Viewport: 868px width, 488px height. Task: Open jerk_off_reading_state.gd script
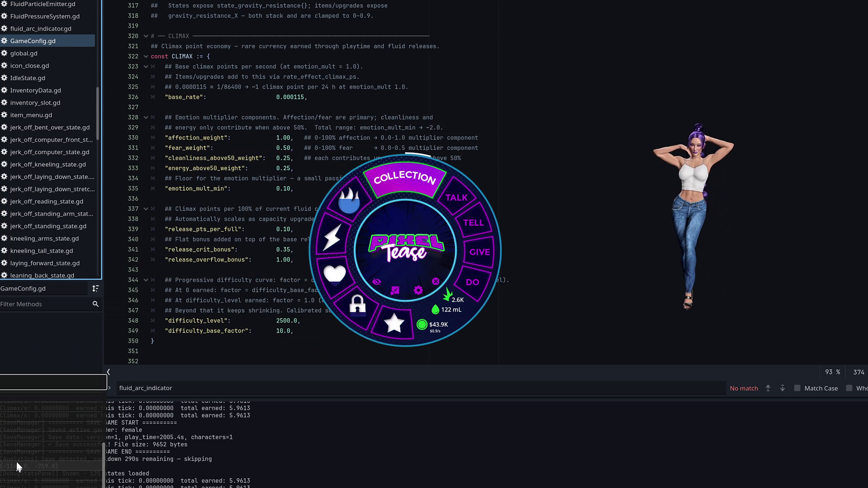tap(47, 202)
